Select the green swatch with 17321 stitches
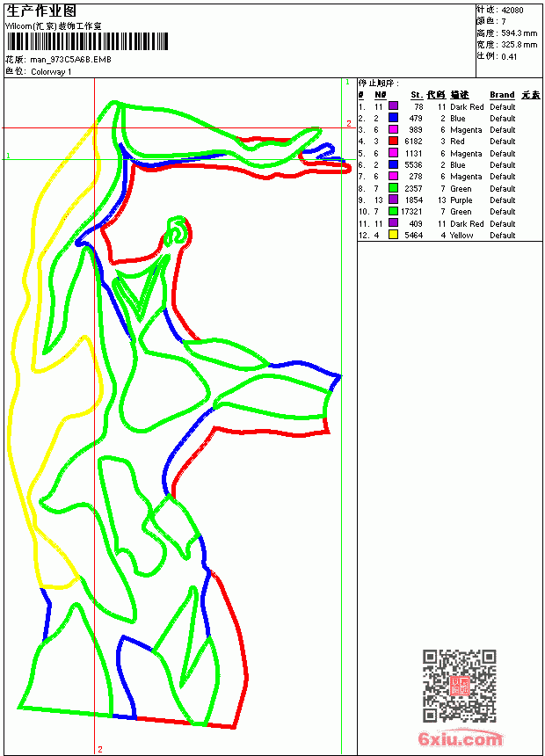545x756 pixels. click(393, 212)
